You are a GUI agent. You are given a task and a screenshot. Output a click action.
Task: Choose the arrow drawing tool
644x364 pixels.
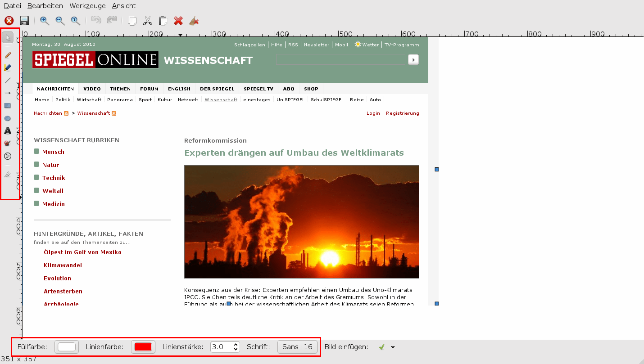pyautogui.click(x=8, y=93)
